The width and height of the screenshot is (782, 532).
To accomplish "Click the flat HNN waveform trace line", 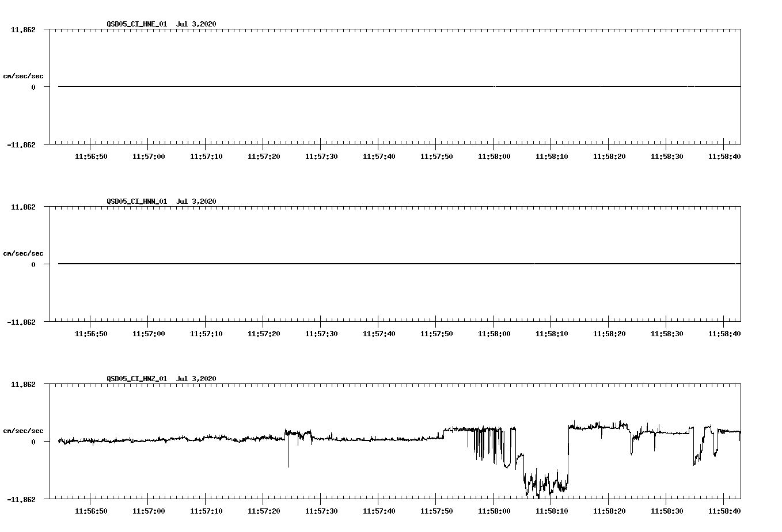I will coord(399,264).
